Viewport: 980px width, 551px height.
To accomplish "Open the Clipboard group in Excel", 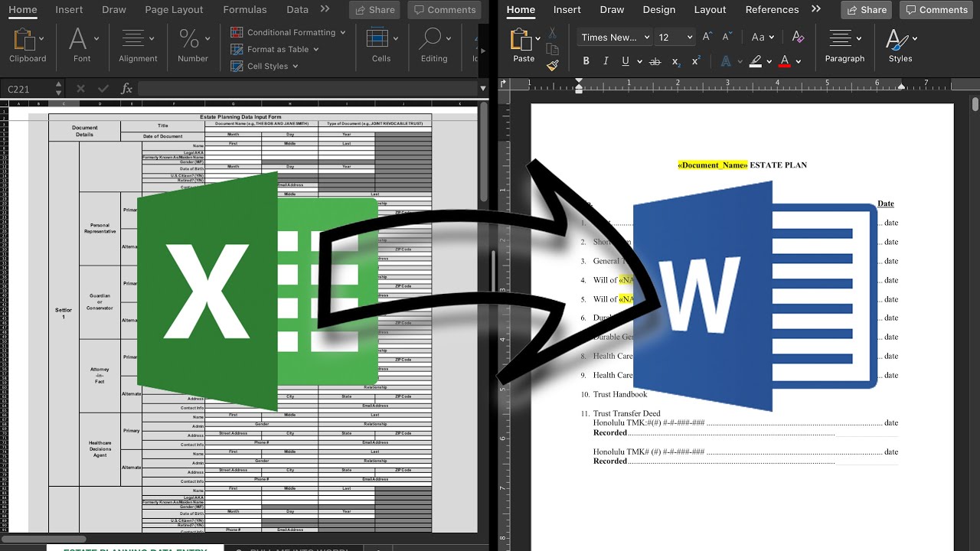I will tap(28, 45).
